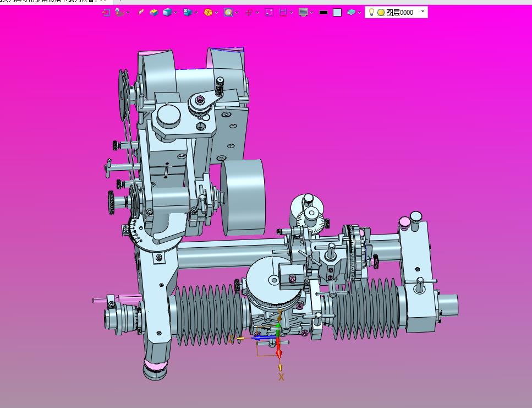
Task: Click the red measure dimension icon
Action: pos(283,13)
